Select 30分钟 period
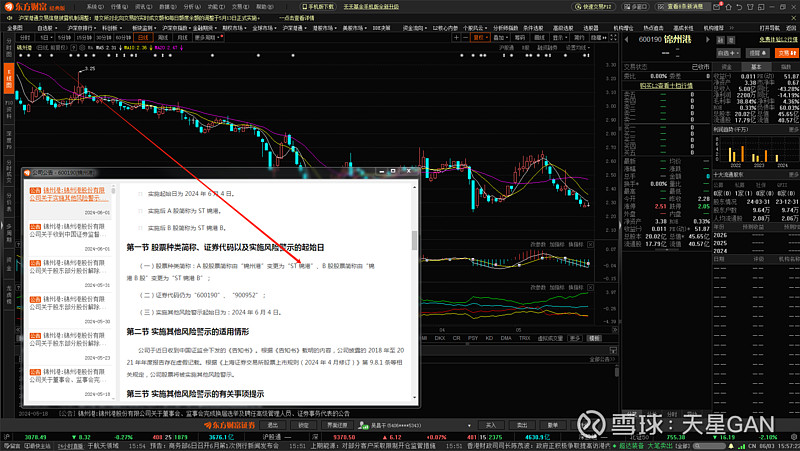The image size is (800, 451). coord(104,38)
